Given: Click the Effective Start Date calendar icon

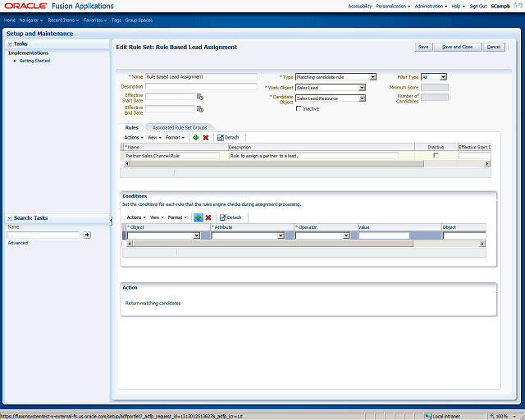Looking at the screenshot, I should point(200,97).
